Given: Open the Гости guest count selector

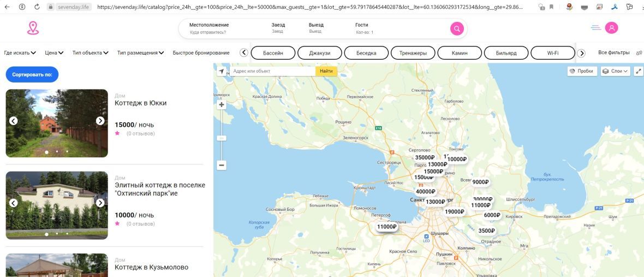Looking at the screenshot, I should 365,28.
